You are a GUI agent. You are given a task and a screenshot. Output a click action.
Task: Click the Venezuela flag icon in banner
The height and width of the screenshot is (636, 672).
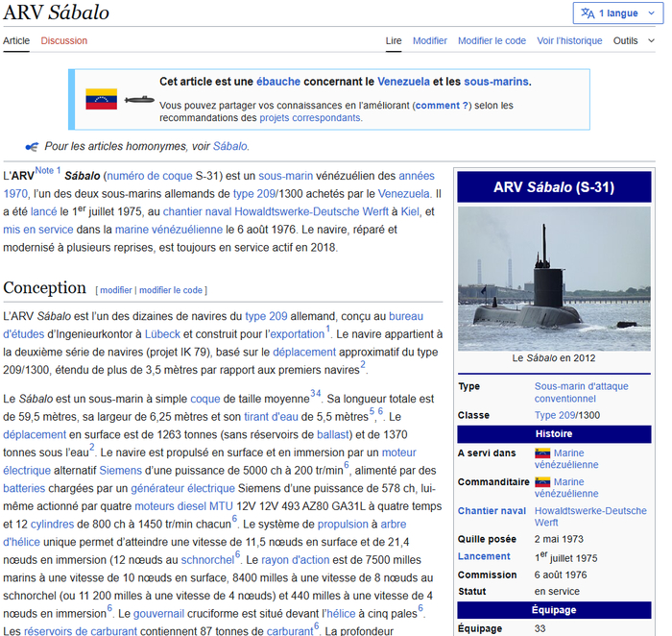pyautogui.click(x=102, y=99)
